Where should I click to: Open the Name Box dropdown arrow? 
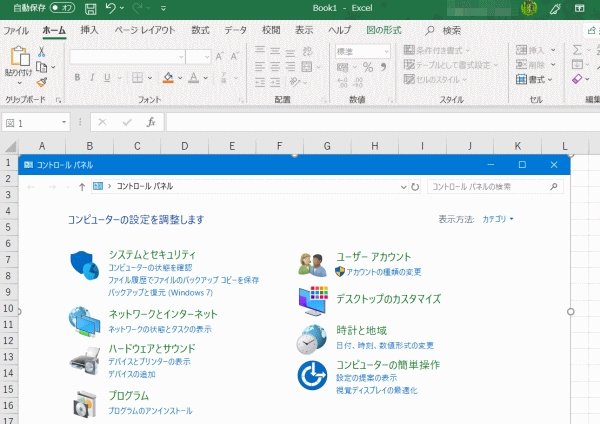pos(64,122)
